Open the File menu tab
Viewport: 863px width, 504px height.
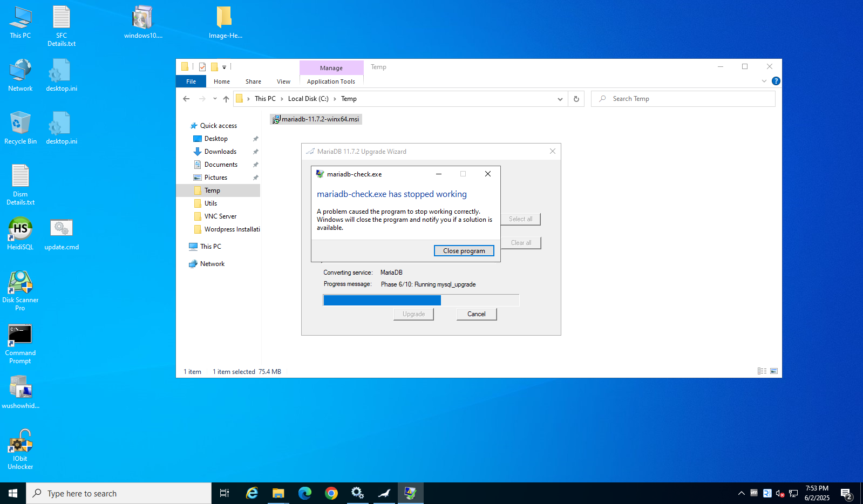tap(191, 81)
